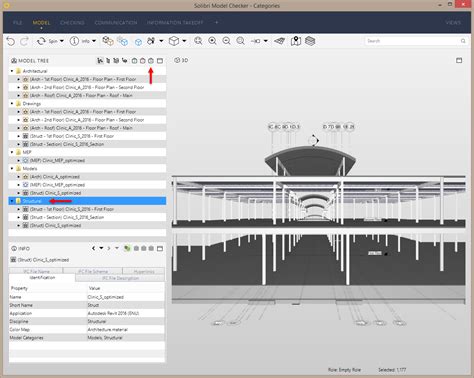Go forward in Info panel history
The image size is (474, 378).
click(109, 248)
